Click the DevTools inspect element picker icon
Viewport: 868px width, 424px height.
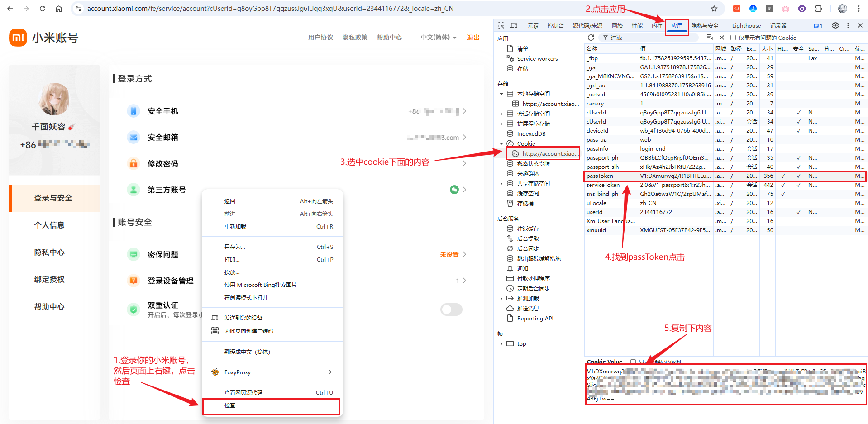coord(501,26)
